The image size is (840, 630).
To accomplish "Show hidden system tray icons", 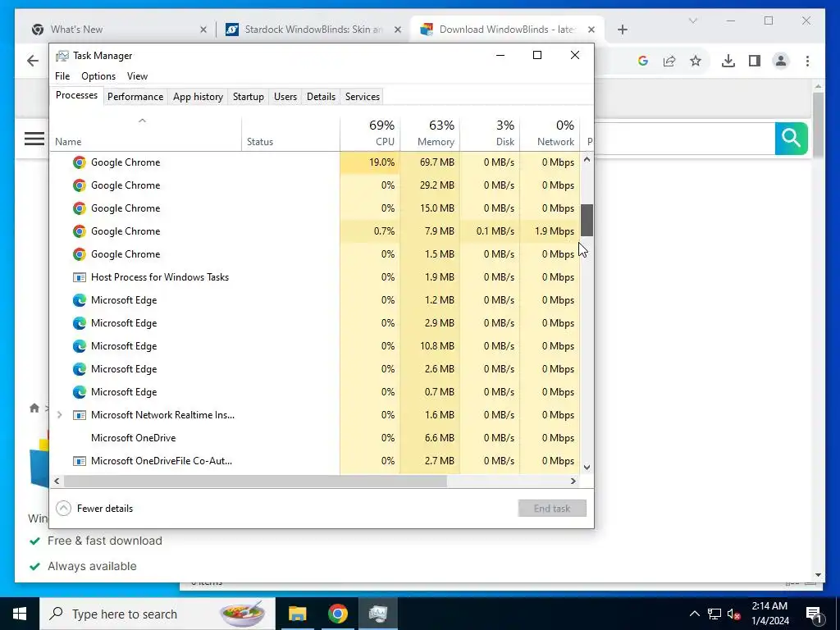I will coord(694,614).
